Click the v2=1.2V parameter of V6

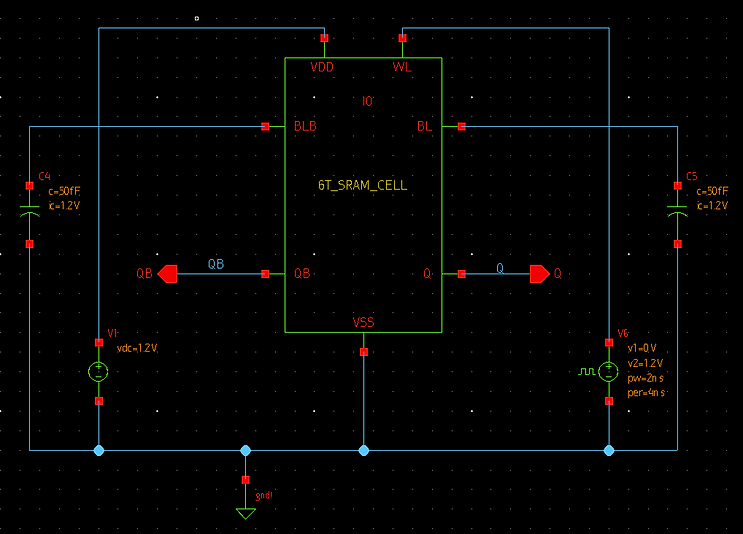(x=645, y=363)
